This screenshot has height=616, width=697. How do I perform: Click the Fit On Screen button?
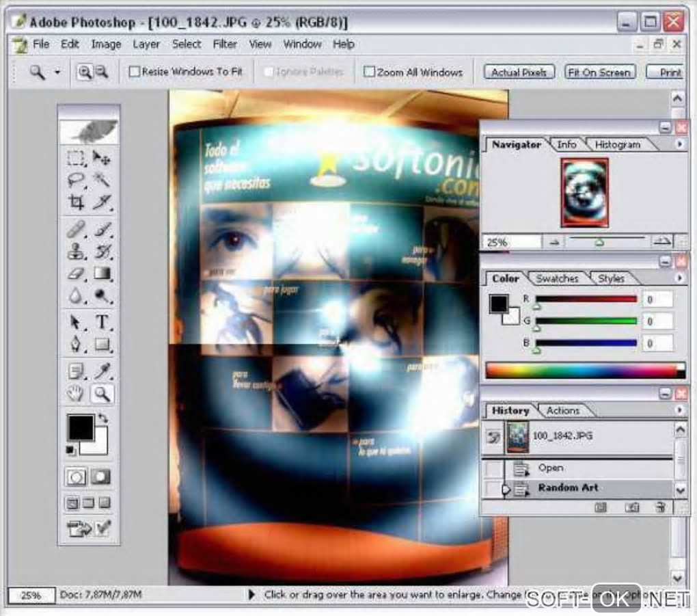tap(600, 72)
